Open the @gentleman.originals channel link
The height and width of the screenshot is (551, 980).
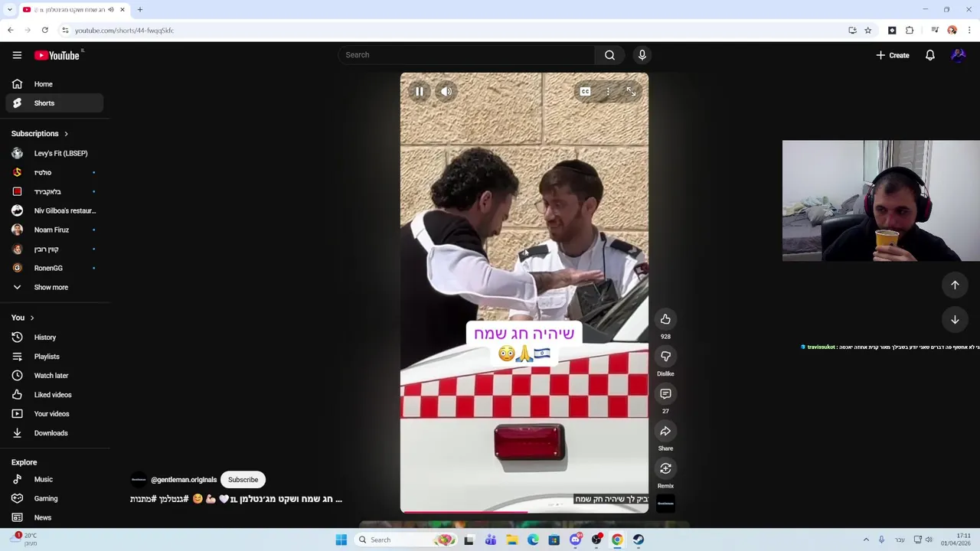pos(184,480)
